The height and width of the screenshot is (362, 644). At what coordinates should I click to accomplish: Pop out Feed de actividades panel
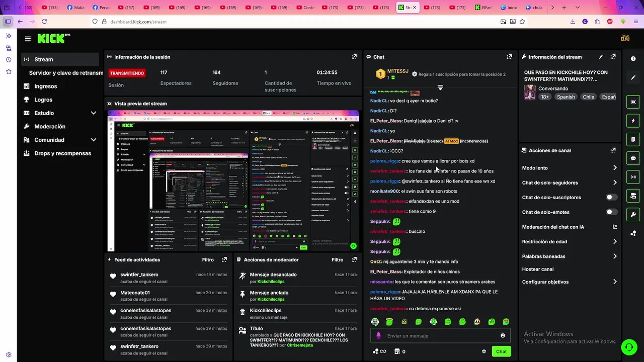click(x=224, y=260)
